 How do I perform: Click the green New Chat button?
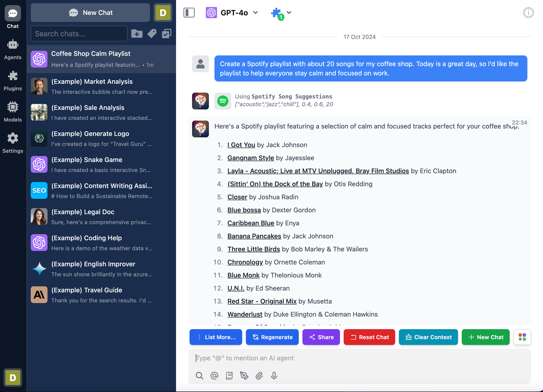point(485,337)
